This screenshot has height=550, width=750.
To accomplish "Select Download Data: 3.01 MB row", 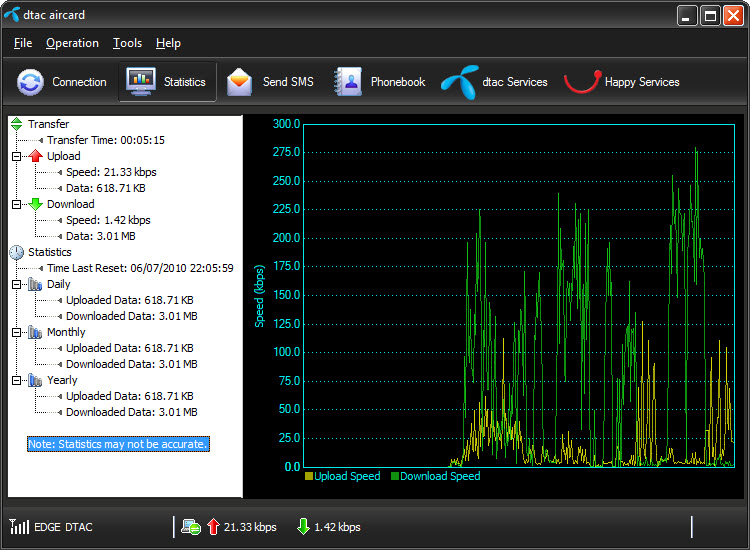I will tap(100, 236).
